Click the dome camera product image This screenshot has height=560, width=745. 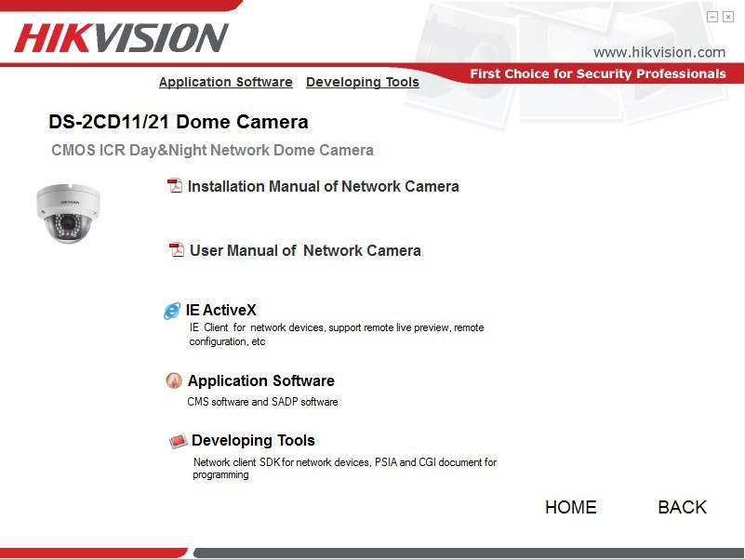coord(68,213)
